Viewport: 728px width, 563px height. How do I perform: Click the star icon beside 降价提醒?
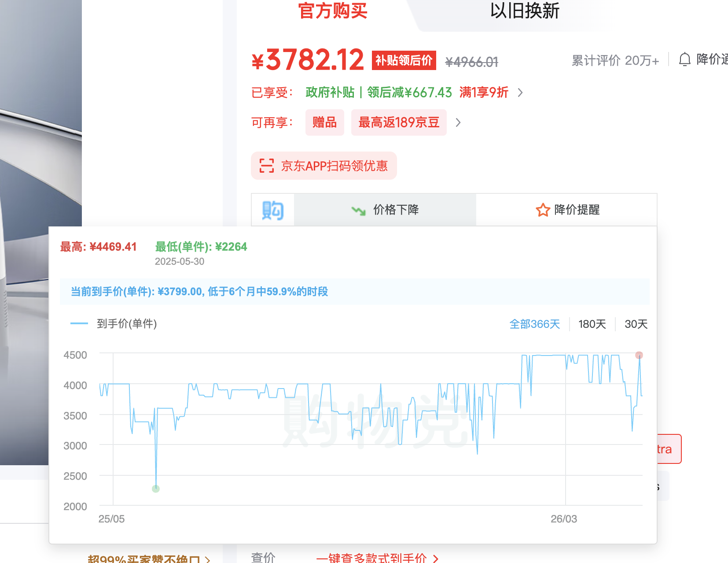(x=543, y=210)
